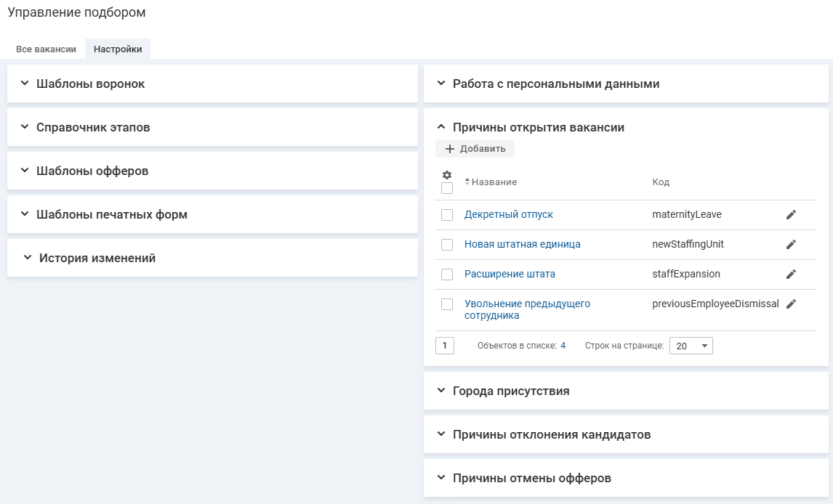The height and width of the screenshot is (504, 833).
Task: Open the rows per page dropdown
Action: pyautogui.click(x=691, y=346)
